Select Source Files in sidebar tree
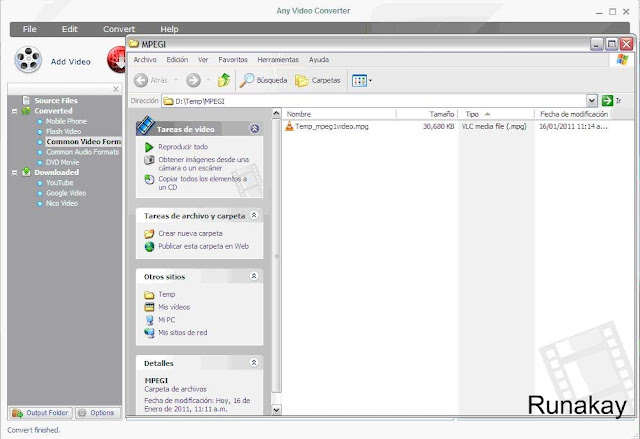Image resolution: width=640 pixels, height=439 pixels. [x=56, y=100]
